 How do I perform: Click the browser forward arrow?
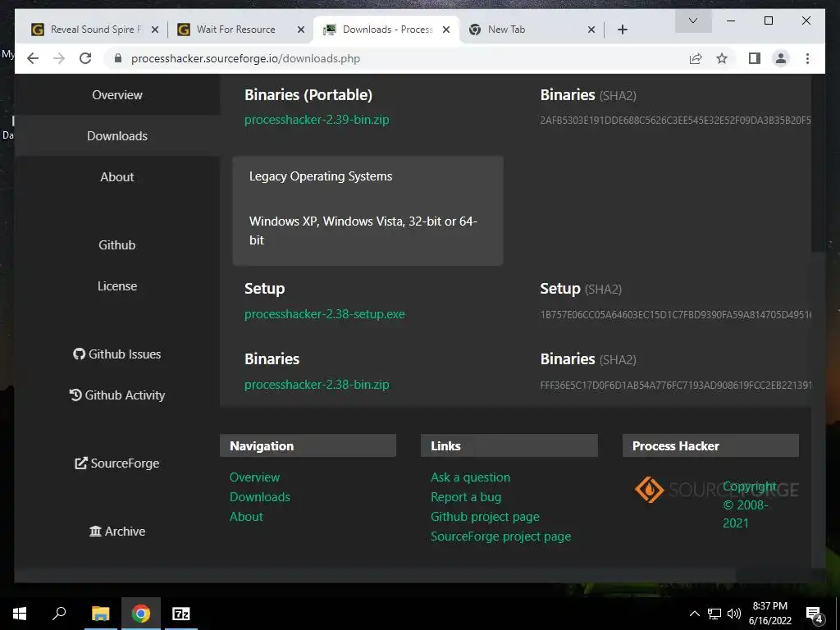tap(59, 58)
